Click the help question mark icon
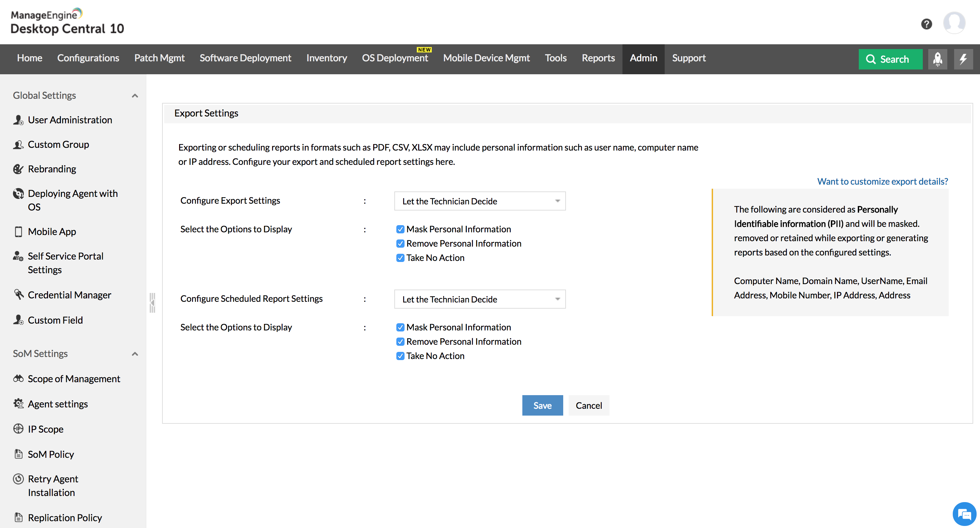 tap(926, 24)
